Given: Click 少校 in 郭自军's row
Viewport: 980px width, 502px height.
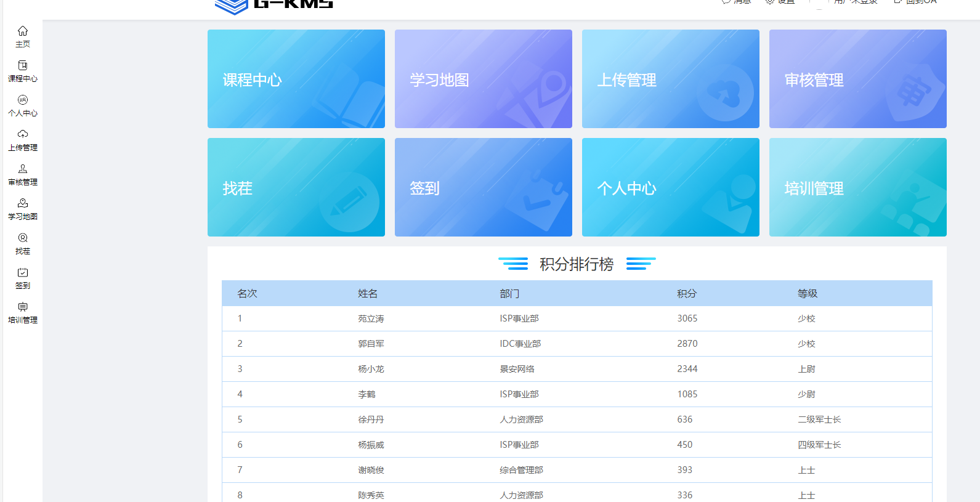Looking at the screenshot, I should tap(806, 344).
